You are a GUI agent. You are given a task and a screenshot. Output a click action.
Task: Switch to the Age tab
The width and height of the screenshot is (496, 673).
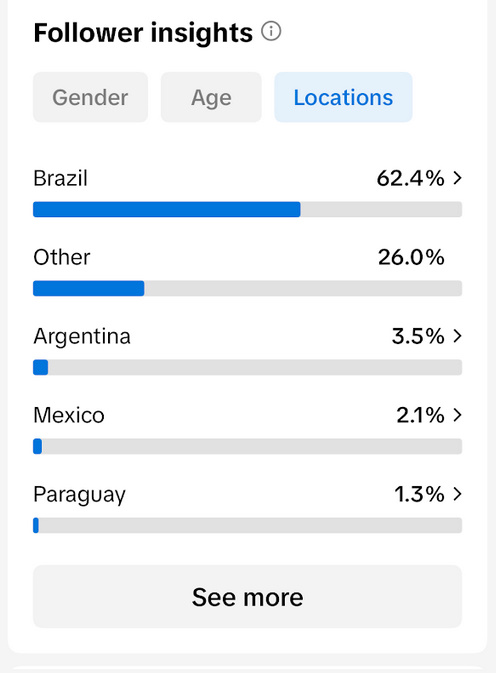click(x=211, y=97)
